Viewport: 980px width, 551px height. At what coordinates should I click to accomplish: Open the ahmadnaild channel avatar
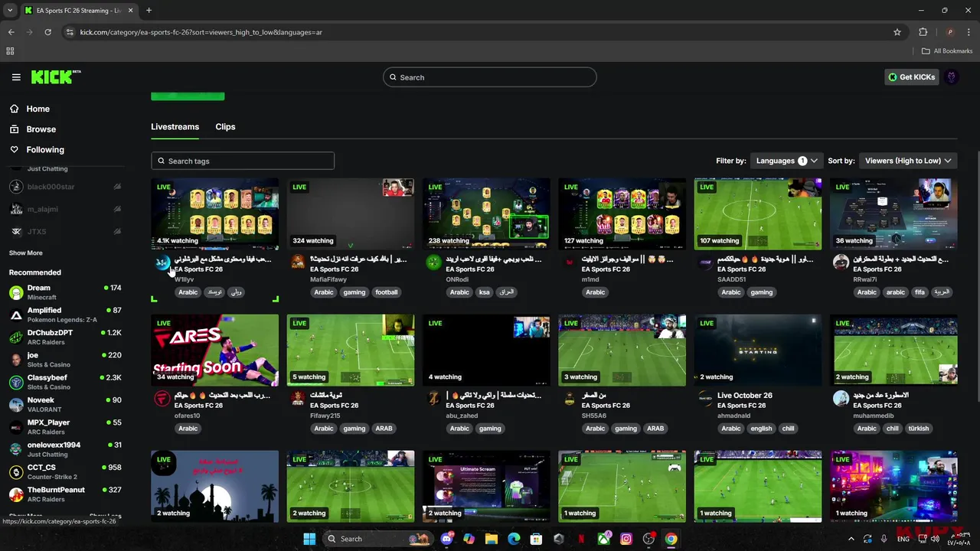[x=705, y=399]
